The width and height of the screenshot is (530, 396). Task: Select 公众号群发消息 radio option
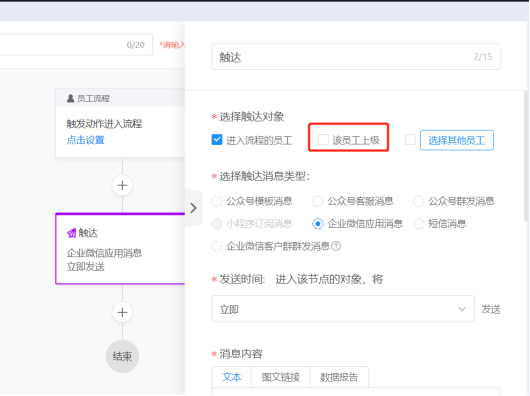click(419, 201)
